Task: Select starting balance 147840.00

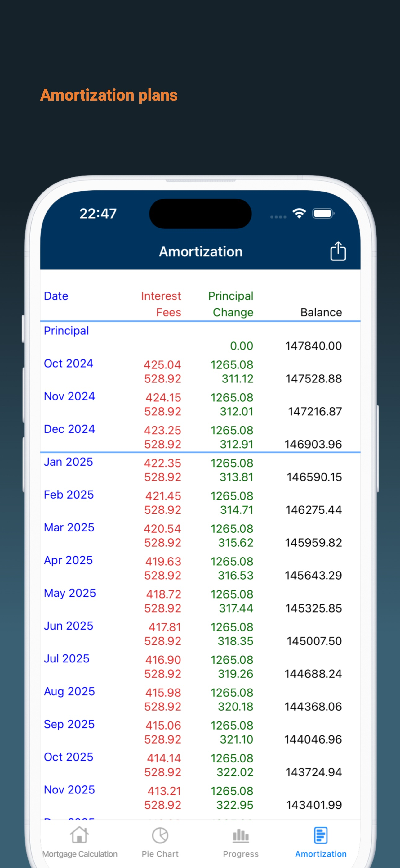Action: 313,346
